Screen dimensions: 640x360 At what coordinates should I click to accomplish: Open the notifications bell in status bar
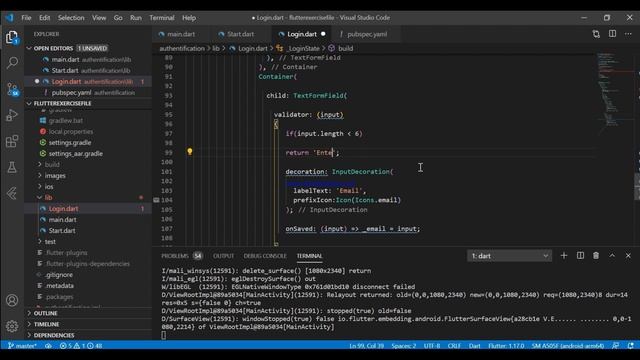tap(631, 346)
